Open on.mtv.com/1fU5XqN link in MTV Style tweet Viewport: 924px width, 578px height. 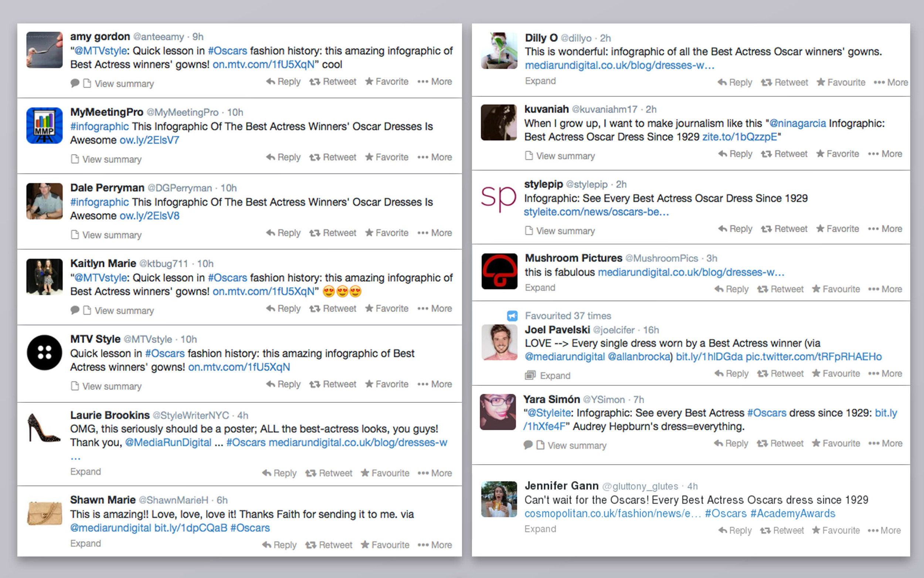coord(239,367)
